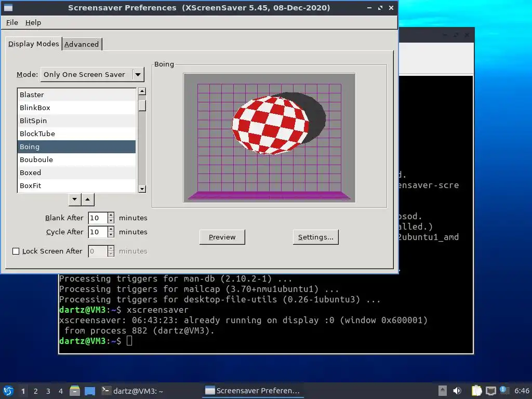Switch to the Advanced tab

[82, 44]
